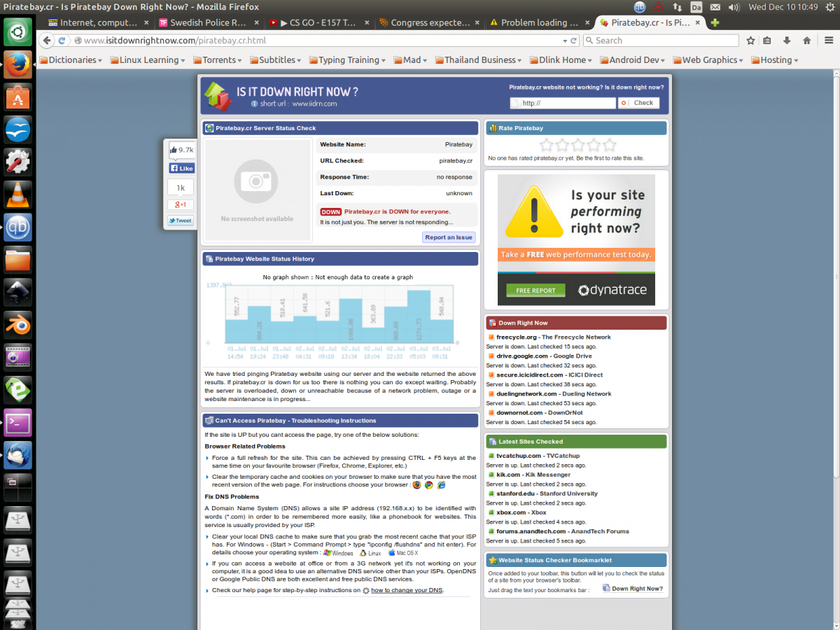Open OpenOffice from the launcher
The height and width of the screenshot is (630, 840).
coord(17,129)
